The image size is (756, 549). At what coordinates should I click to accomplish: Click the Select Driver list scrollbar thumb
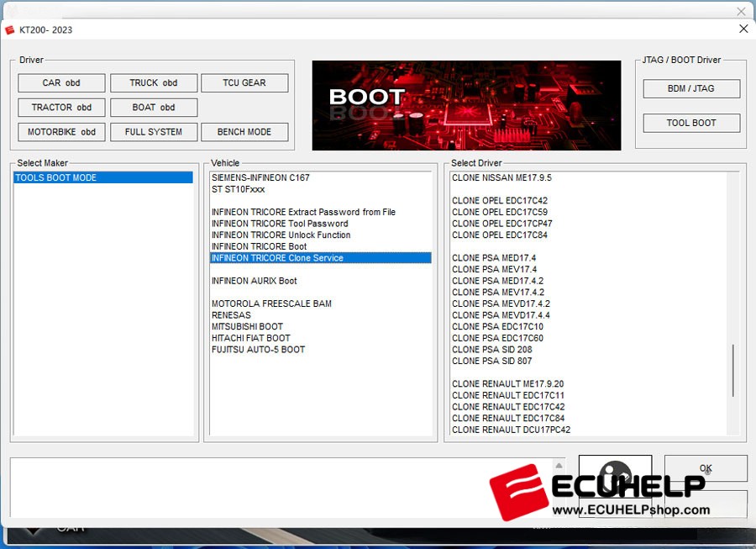coord(732,371)
